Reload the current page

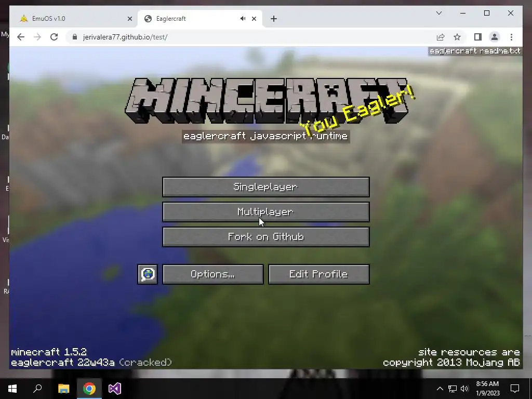pos(54,37)
